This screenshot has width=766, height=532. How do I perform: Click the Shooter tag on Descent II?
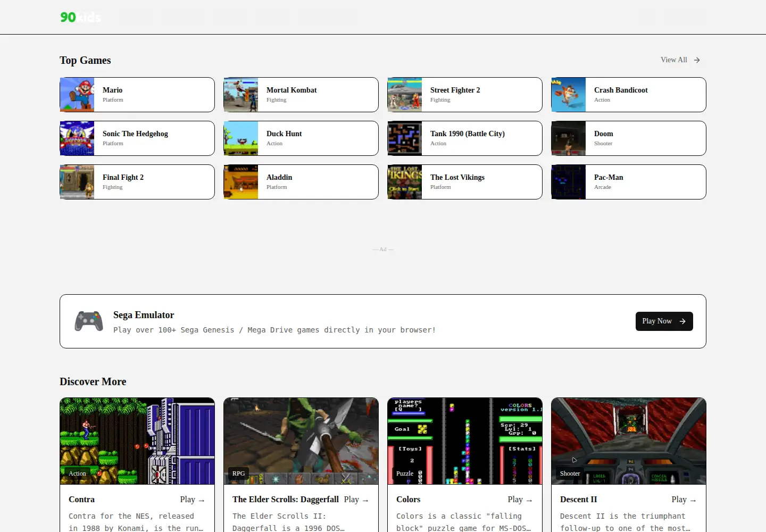570,473
